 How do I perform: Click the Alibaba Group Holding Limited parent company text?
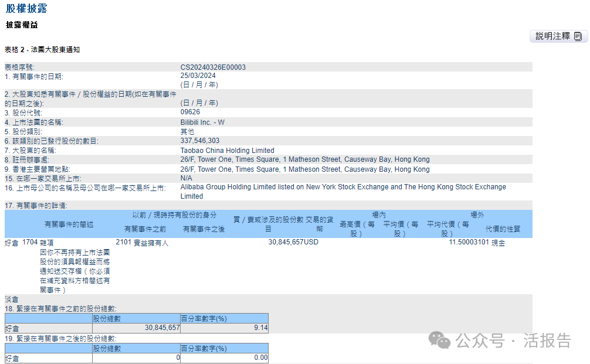tap(343, 192)
